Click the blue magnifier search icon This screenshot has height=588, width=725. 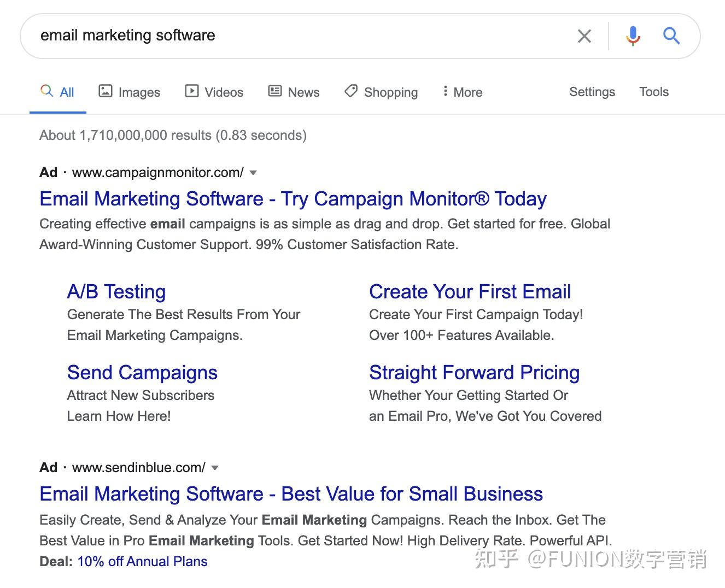click(671, 36)
